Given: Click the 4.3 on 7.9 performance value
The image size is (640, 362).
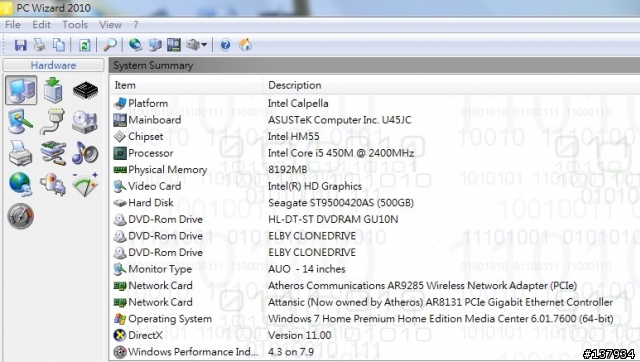Looking at the screenshot, I should 291,352.
